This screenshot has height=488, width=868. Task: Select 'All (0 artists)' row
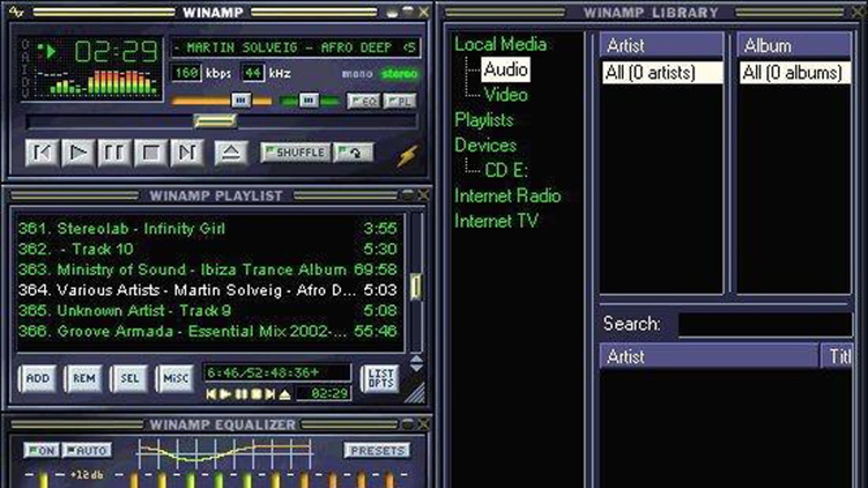(662, 73)
